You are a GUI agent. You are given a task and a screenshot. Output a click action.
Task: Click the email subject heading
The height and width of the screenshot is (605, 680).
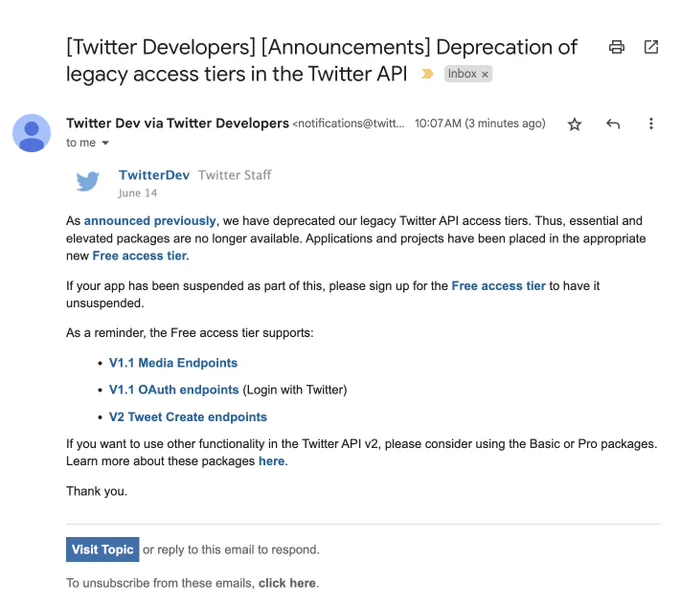coord(321,61)
